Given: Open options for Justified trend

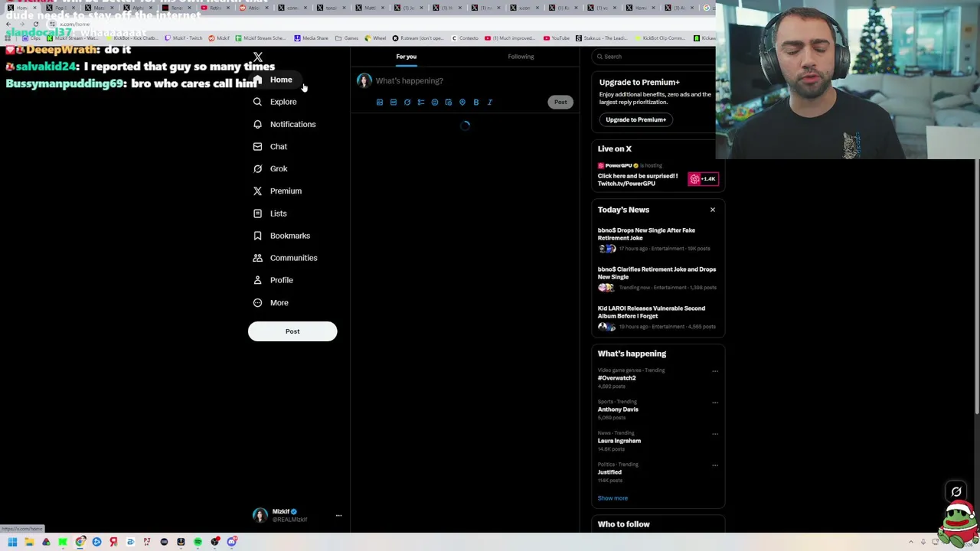Looking at the screenshot, I should pyautogui.click(x=715, y=465).
